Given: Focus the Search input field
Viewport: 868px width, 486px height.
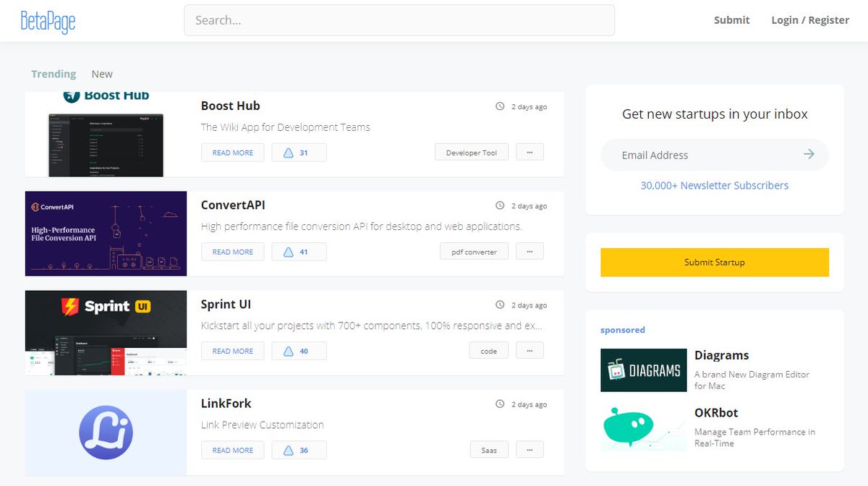Looking at the screenshot, I should (x=399, y=20).
